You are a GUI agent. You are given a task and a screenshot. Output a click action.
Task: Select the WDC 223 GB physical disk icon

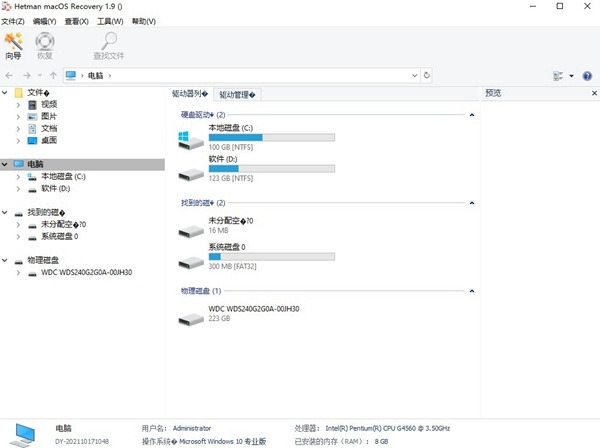click(191, 319)
